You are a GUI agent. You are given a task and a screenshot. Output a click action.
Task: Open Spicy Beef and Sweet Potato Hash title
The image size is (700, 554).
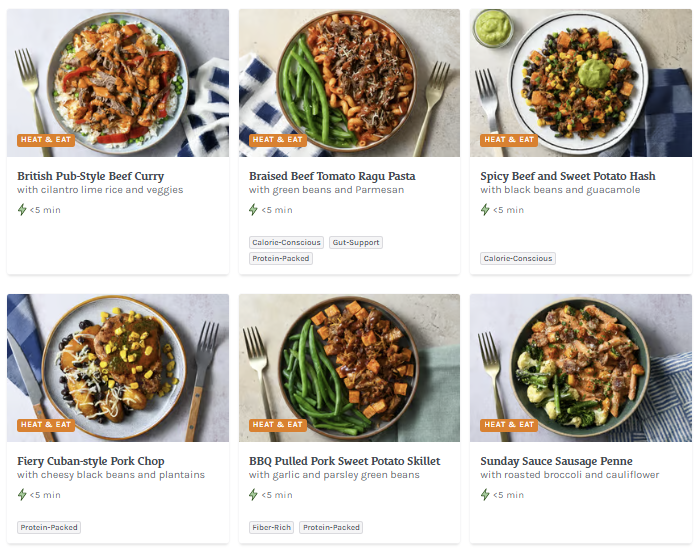point(567,176)
